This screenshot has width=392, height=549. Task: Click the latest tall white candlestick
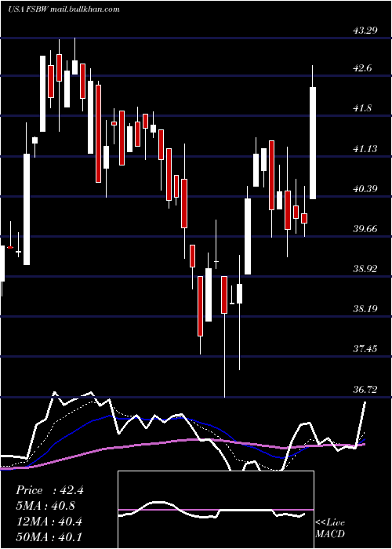(313, 143)
